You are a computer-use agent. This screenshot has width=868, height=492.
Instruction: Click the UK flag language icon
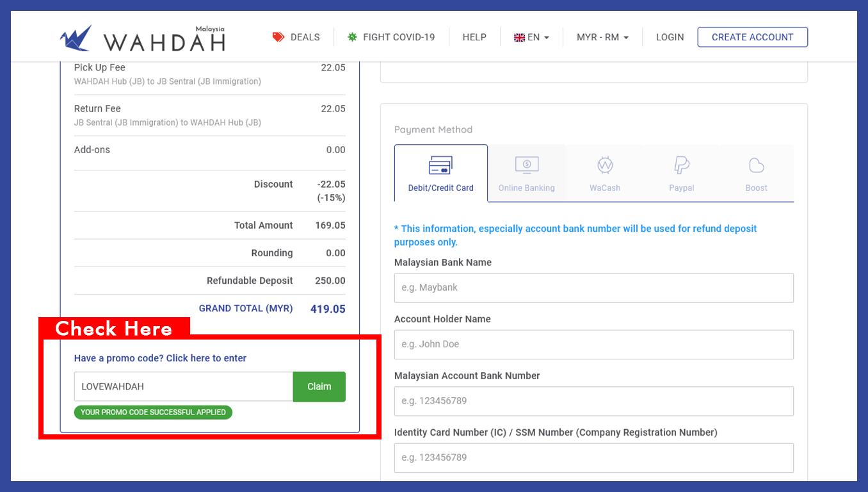point(519,38)
